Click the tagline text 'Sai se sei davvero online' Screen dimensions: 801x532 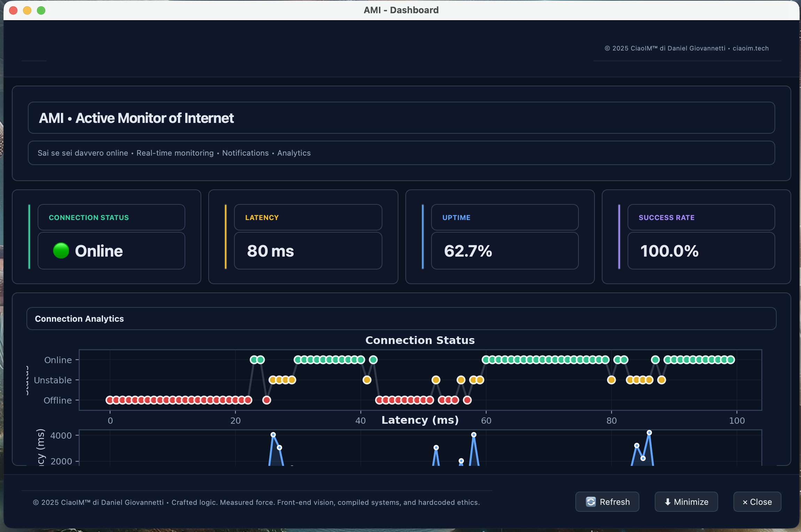[83, 153]
